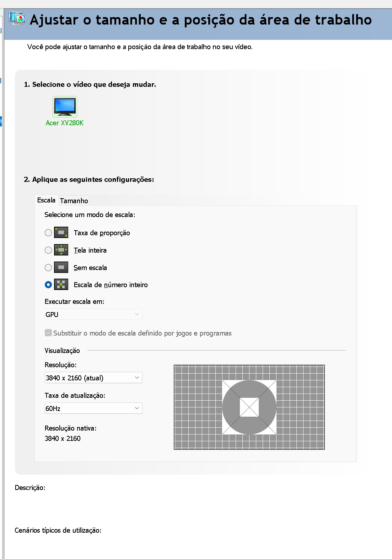This screenshot has height=559, width=392.
Task: Click the Sem escala label
Action: click(x=90, y=268)
